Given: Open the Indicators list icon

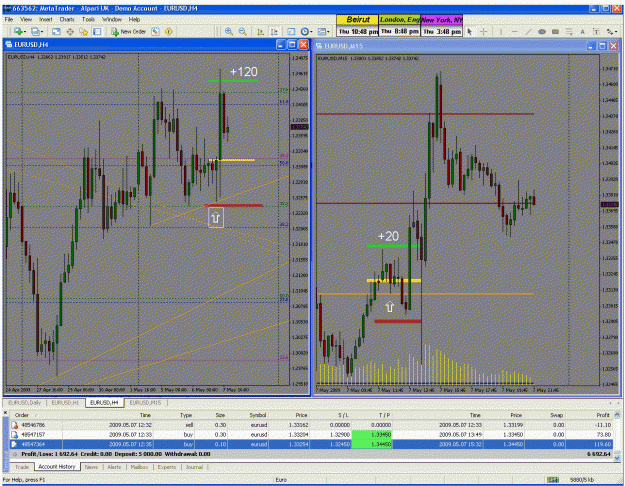Looking at the screenshot, I should coord(291,31).
